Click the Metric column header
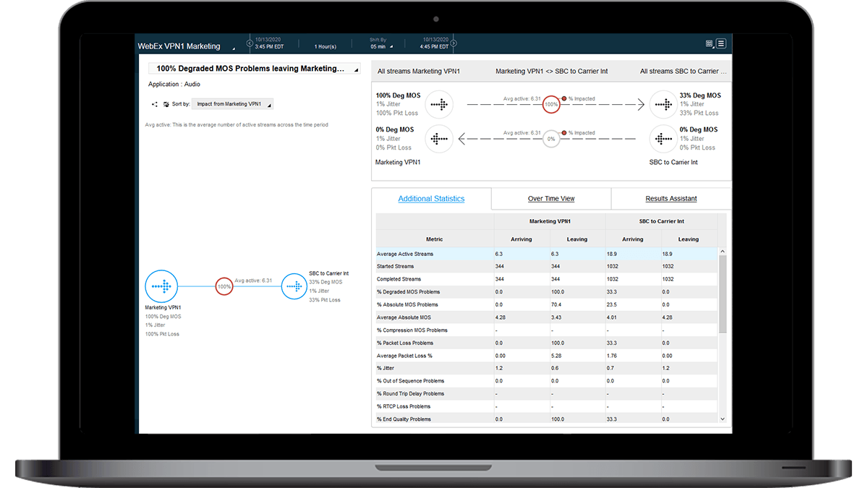Screen dimensions: 868x488 (x=435, y=239)
